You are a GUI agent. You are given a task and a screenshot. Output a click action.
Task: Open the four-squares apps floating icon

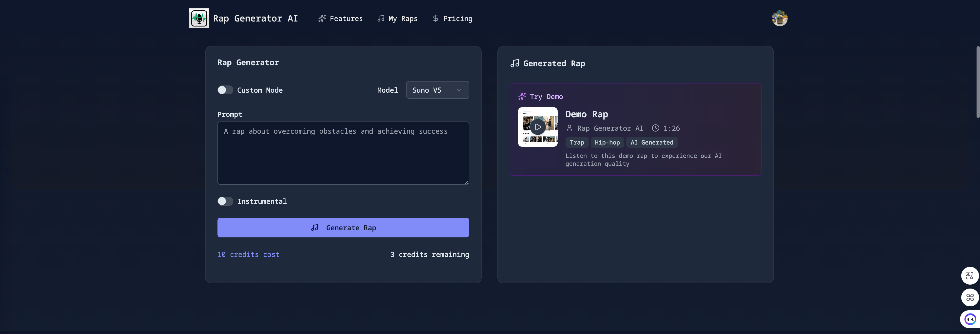tap(969, 297)
